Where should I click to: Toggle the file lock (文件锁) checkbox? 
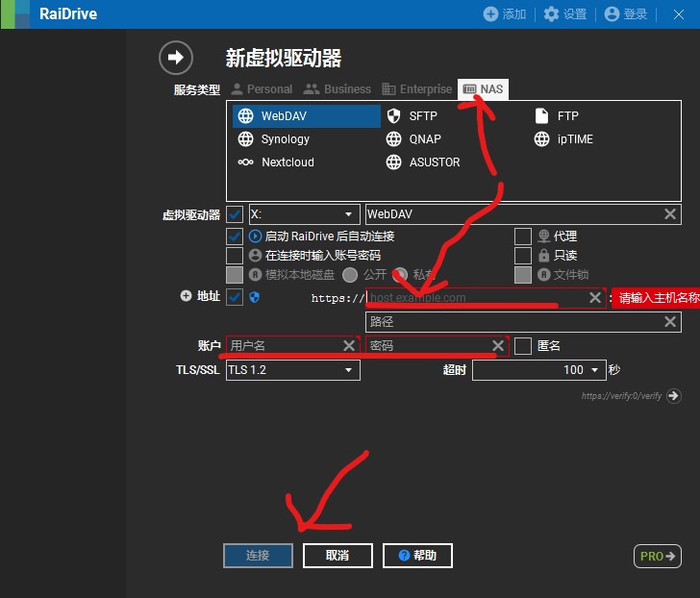(x=523, y=275)
